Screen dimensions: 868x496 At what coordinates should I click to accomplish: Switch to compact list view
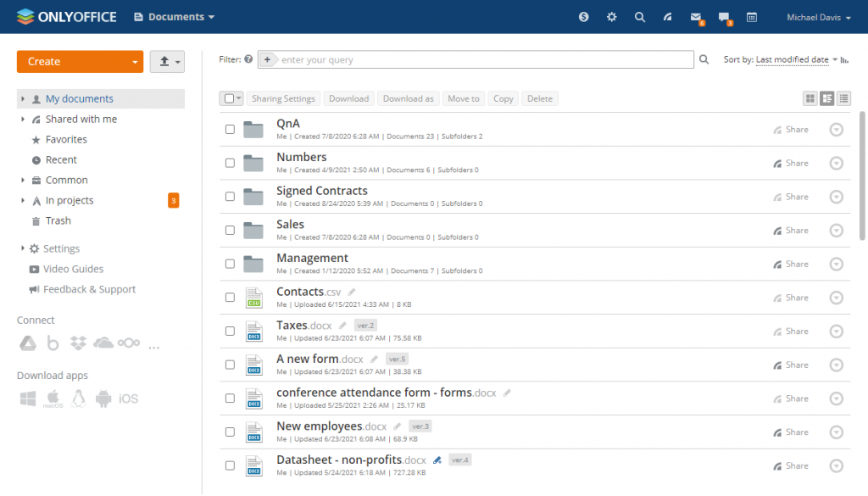(843, 98)
